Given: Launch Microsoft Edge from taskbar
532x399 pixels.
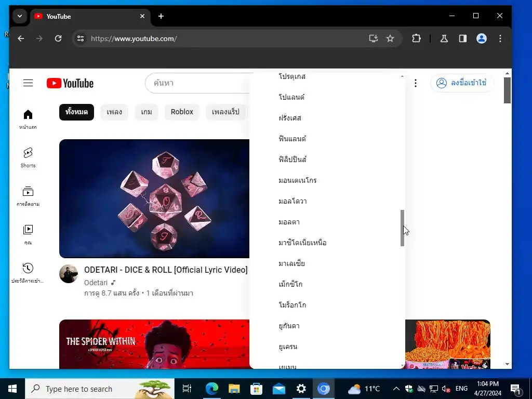Looking at the screenshot, I should point(212,389).
